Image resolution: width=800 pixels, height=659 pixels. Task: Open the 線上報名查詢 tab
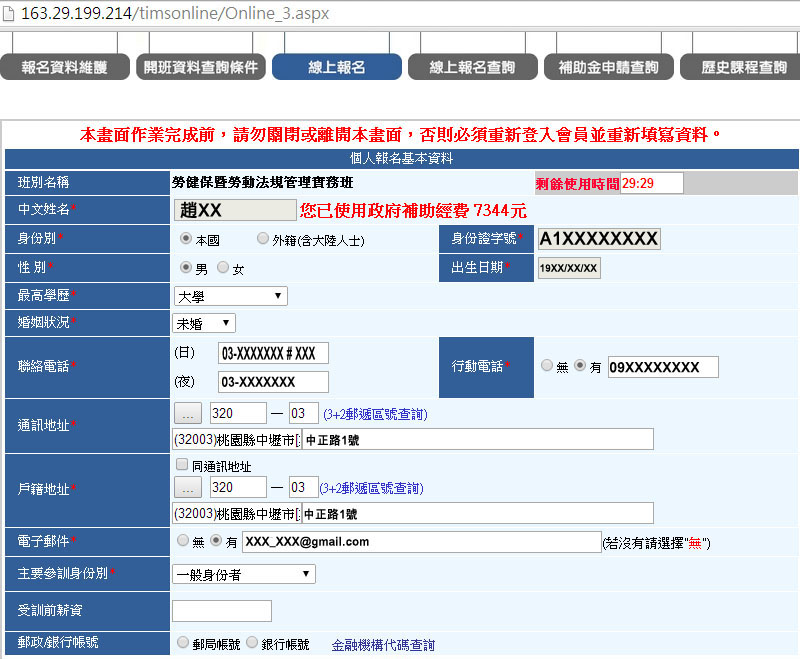pos(472,67)
